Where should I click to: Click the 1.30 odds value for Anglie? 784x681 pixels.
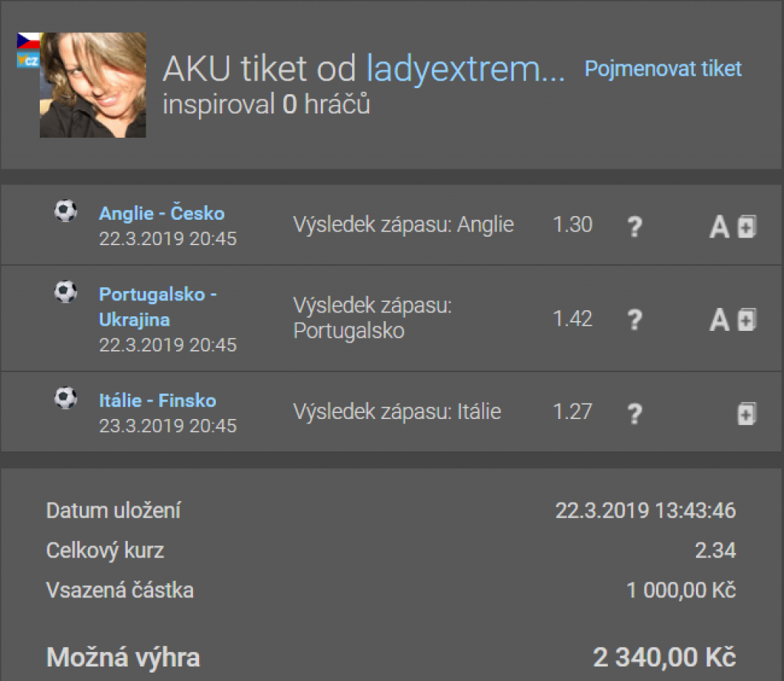573,225
